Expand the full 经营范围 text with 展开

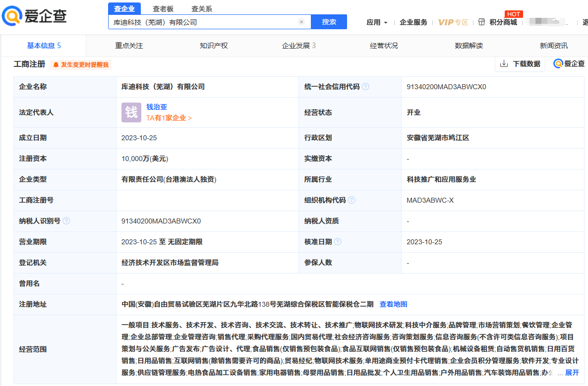[x=572, y=373]
